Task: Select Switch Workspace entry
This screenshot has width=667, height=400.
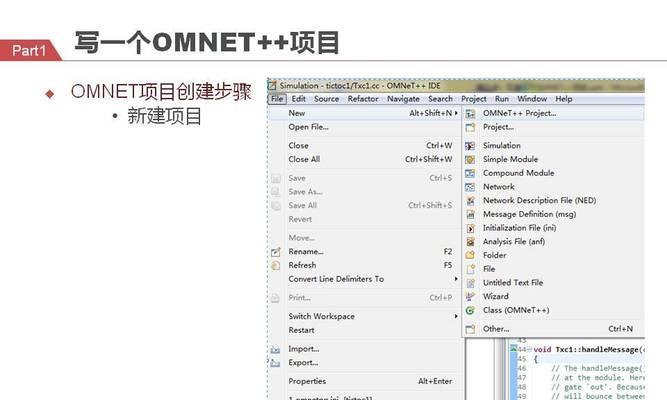Action: click(365, 317)
